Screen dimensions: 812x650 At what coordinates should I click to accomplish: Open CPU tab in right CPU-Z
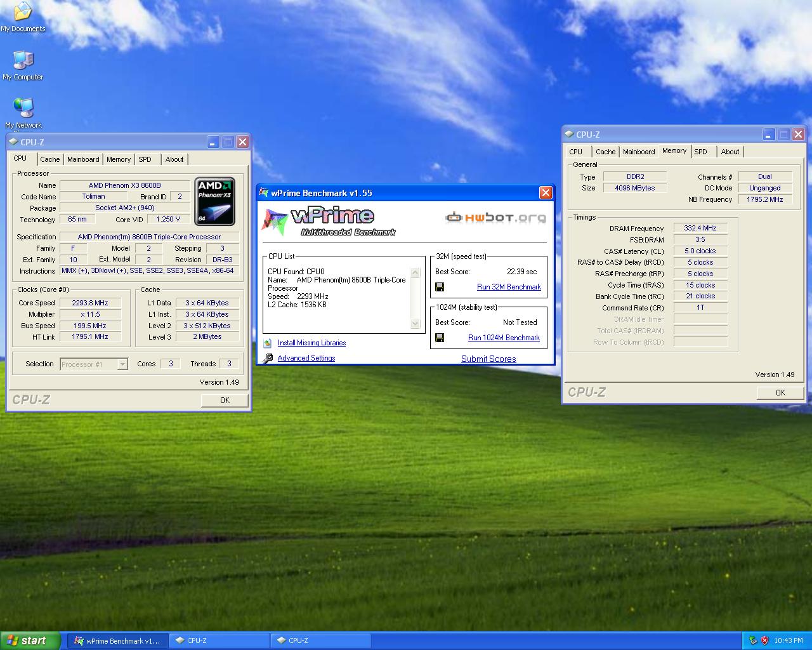point(576,152)
